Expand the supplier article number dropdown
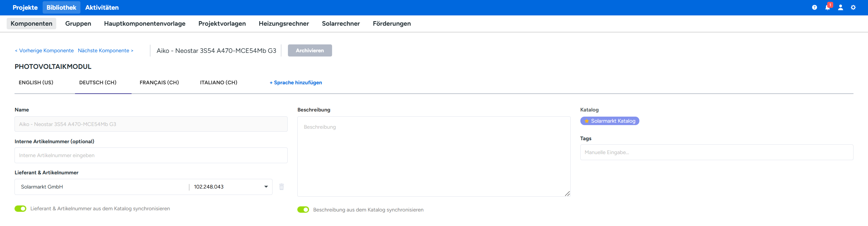Image resolution: width=868 pixels, height=226 pixels. click(266, 187)
